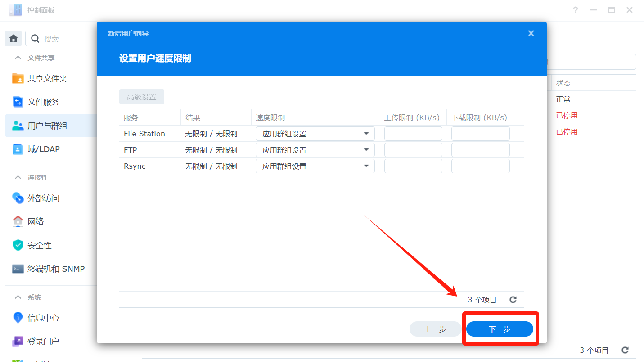Expand File Station speed limit dropdown
The height and width of the screenshot is (364, 644).
315,134
